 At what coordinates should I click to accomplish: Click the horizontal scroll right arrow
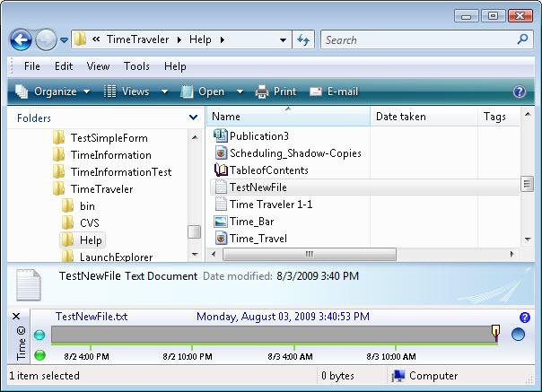click(511, 254)
